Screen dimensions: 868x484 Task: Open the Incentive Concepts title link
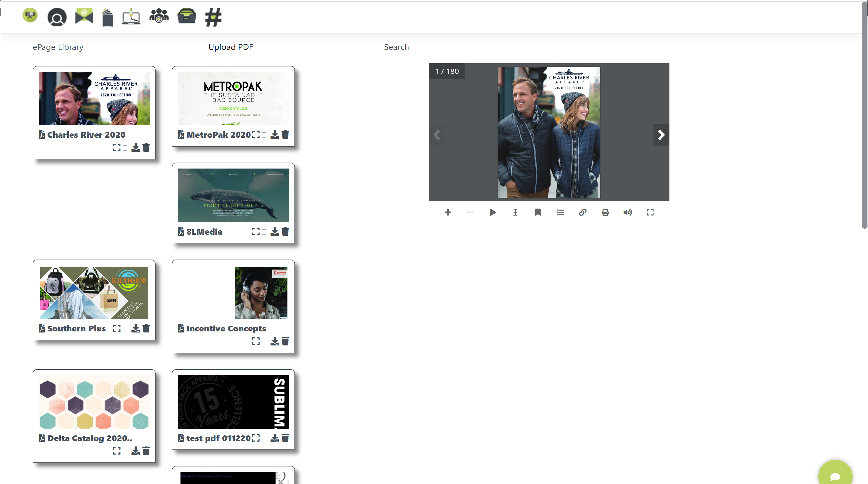226,328
